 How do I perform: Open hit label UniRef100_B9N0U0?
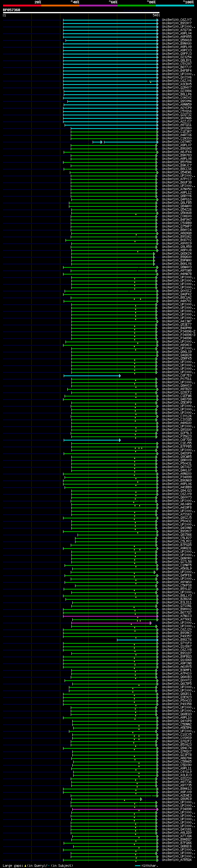(176, 43)
